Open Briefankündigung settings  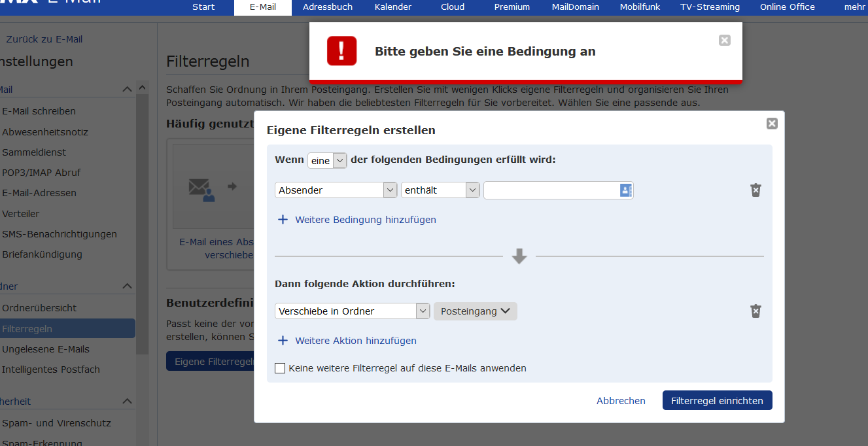tap(42, 254)
